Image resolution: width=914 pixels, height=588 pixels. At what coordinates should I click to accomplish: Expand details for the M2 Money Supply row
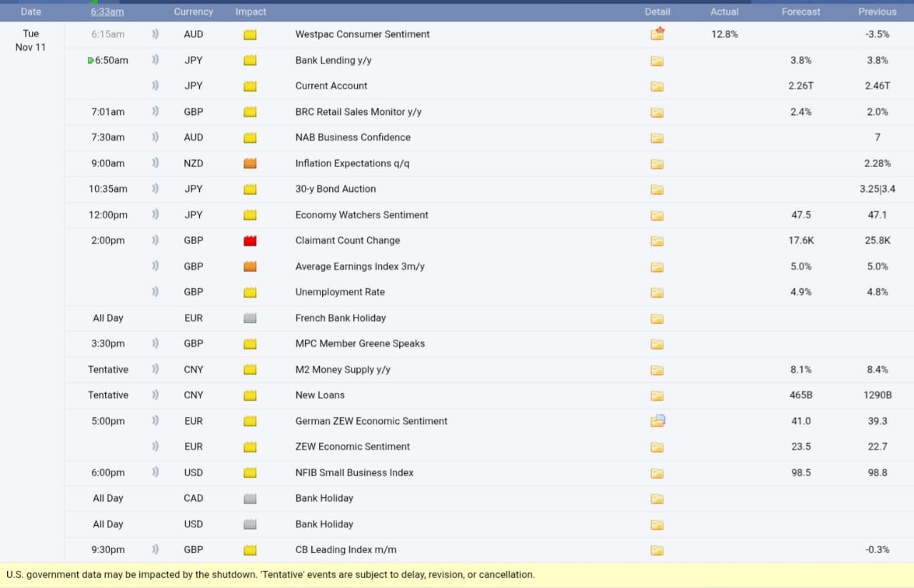click(657, 370)
